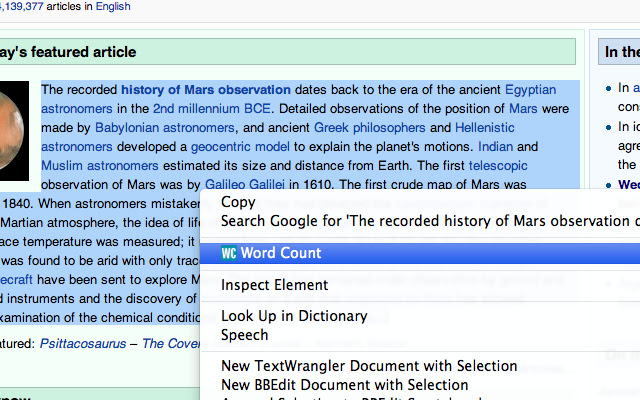
Task: Click the WC Word Count icon
Action: (229, 254)
